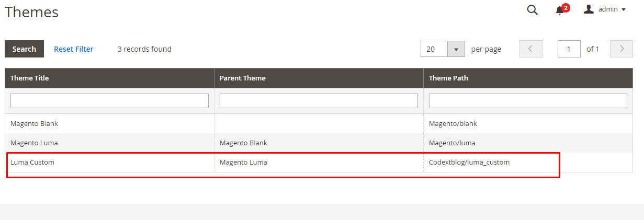The height and width of the screenshot is (220, 644).
Task: Click the Search button
Action: [24, 49]
